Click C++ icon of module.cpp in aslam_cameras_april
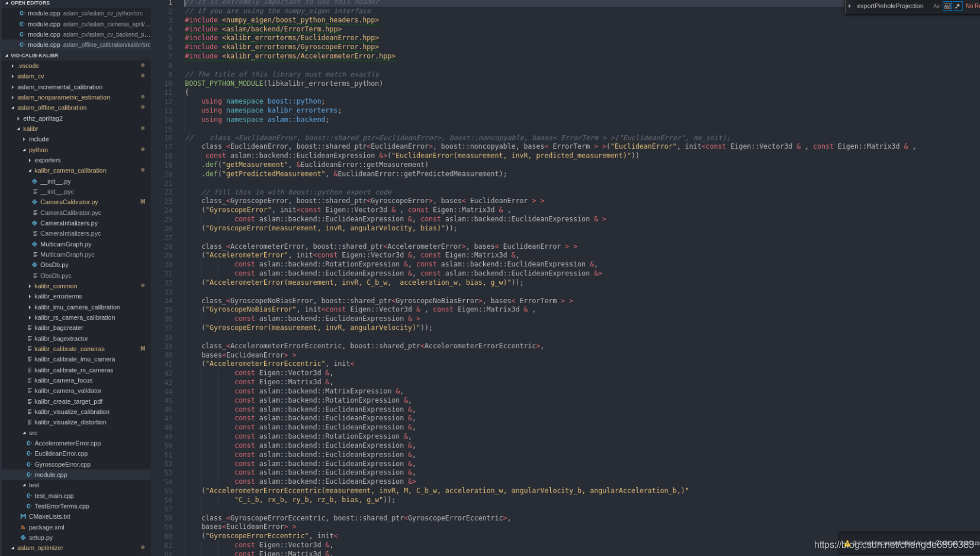The height and width of the screenshot is (556, 980). coord(23,24)
